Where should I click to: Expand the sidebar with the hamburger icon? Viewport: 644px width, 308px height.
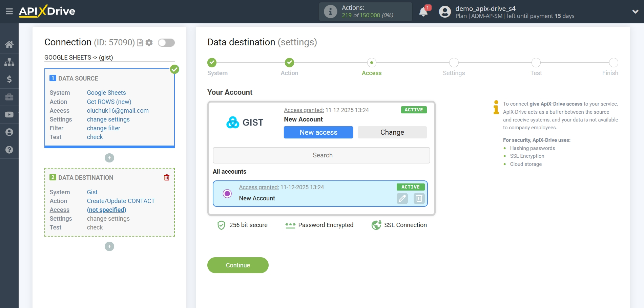click(x=9, y=11)
